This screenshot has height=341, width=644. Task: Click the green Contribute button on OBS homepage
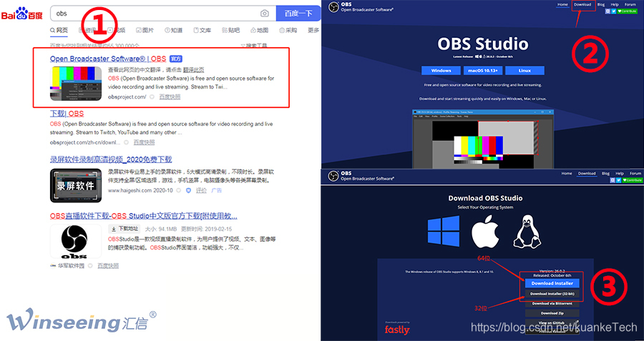click(627, 11)
